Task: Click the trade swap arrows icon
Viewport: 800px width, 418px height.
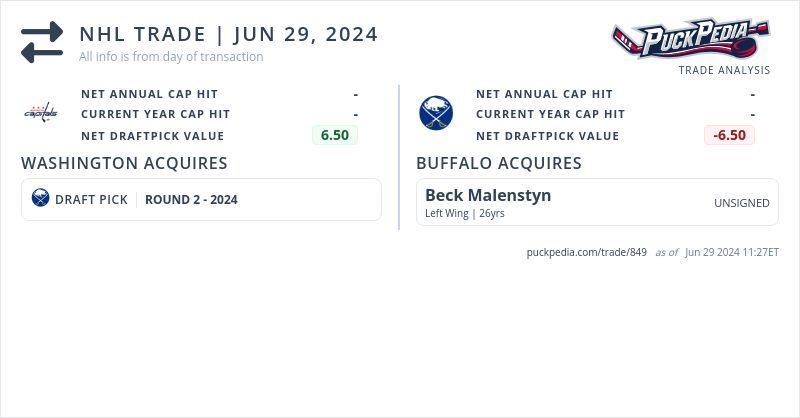Action: [42, 42]
